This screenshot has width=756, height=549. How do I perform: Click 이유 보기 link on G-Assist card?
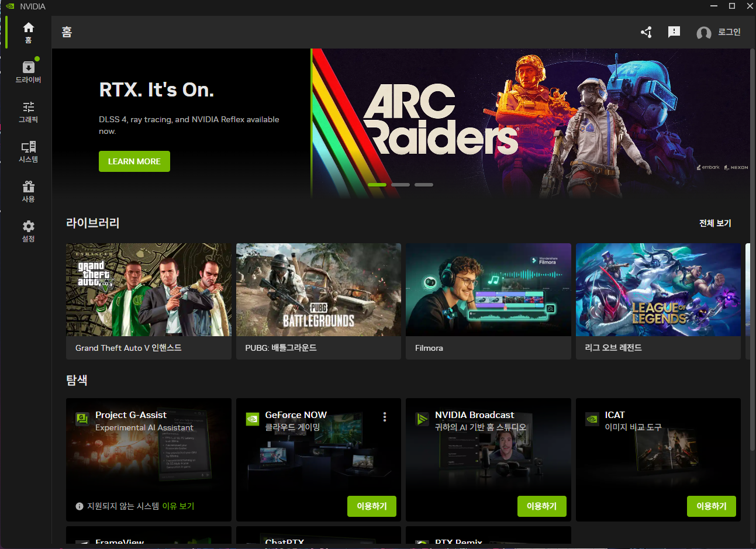pos(178,506)
